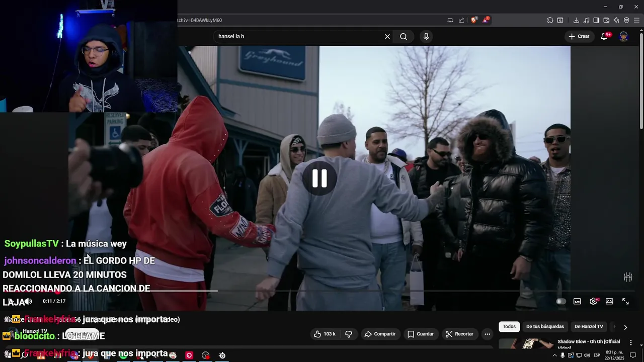Click the Brave Shields lion icon

(x=474, y=20)
